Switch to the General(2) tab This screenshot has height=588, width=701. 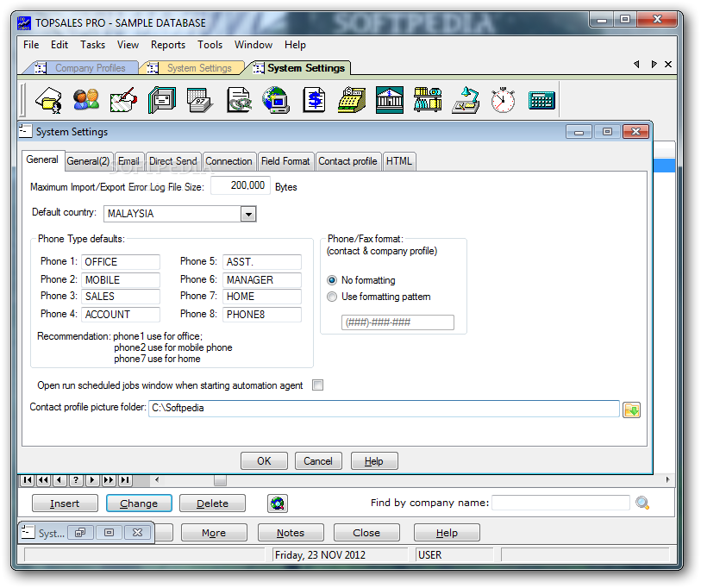[88, 161]
